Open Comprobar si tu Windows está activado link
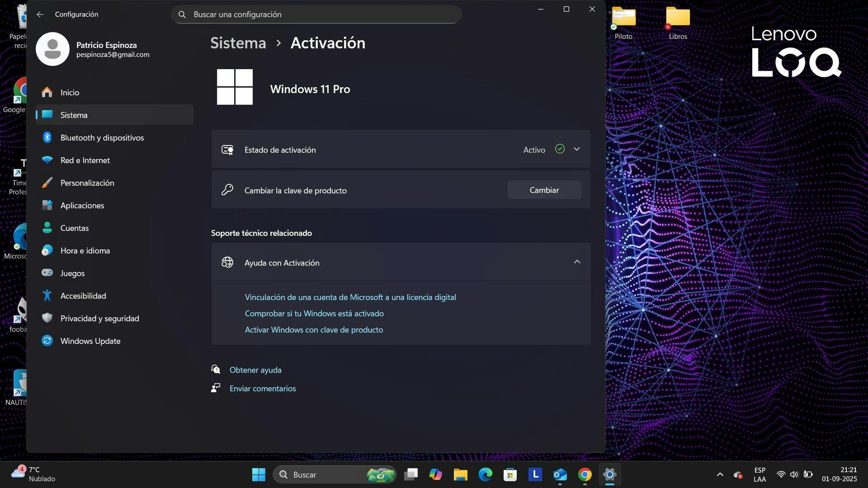This screenshot has width=868, height=488. [x=314, y=313]
